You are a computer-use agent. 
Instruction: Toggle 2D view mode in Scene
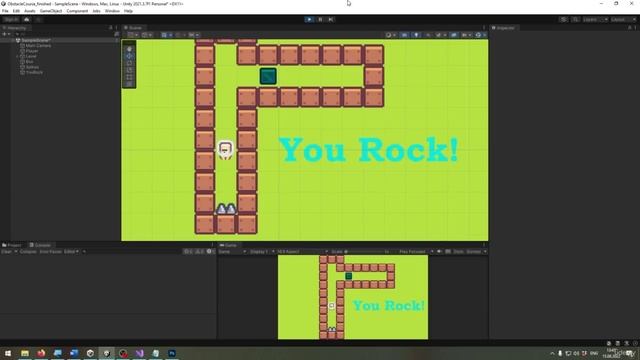[404, 35]
